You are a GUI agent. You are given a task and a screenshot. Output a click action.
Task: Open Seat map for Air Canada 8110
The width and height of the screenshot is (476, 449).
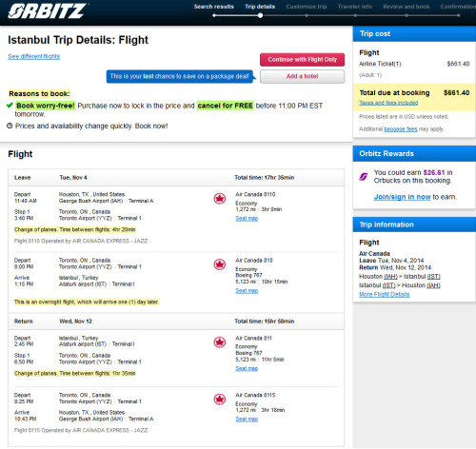click(247, 218)
